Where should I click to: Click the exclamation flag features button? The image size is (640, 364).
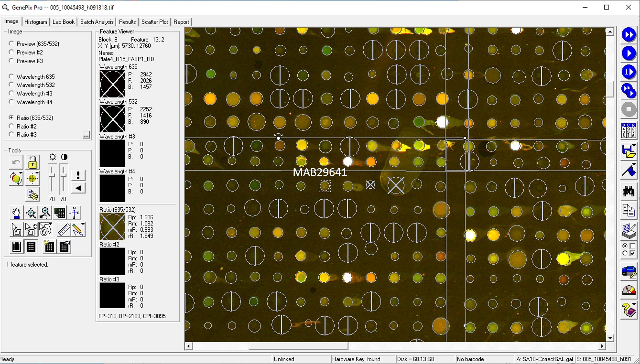pyautogui.click(x=78, y=175)
